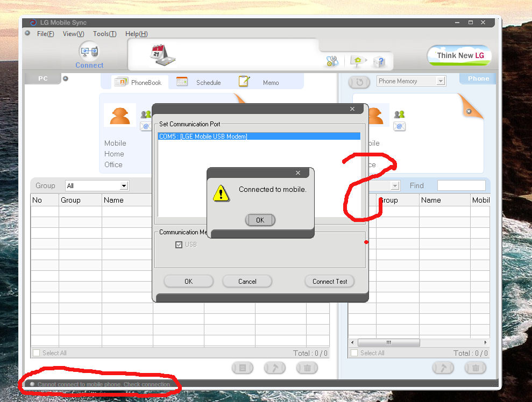Click the Phone list scroll right arrow
The width and height of the screenshot is (532, 402).
[486, 342]
